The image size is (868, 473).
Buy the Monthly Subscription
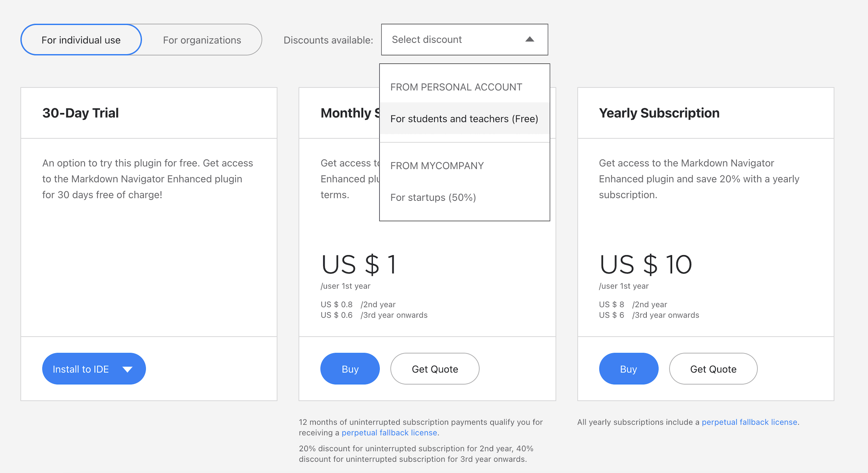350,369
